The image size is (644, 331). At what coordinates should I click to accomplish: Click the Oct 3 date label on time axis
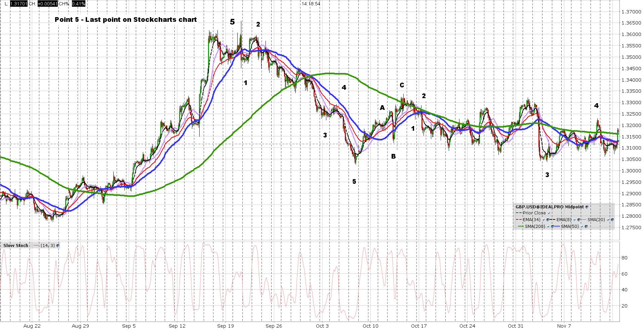(x=322, y=326)
